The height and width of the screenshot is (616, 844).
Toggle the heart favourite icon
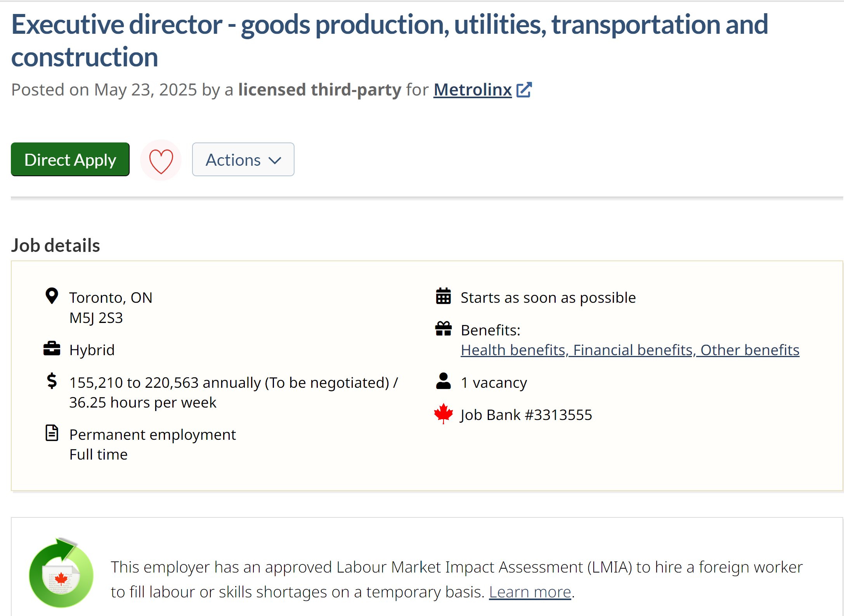[161, 160]
